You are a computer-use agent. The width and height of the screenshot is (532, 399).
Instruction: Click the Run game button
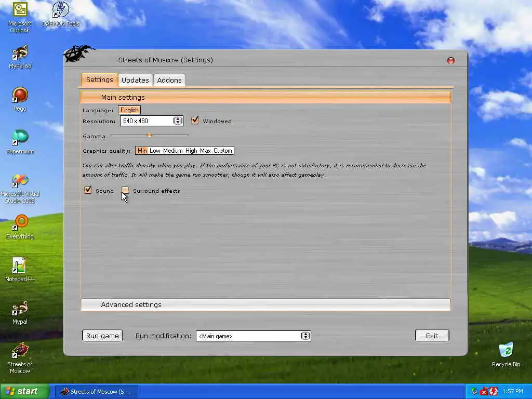[102, 336]
